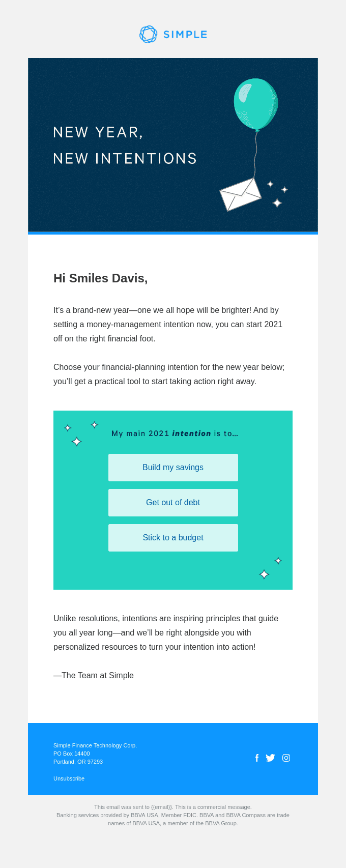Click the sparkle stars beside the envelope
The image size is (346, 868).
click(x=277, y=194)
